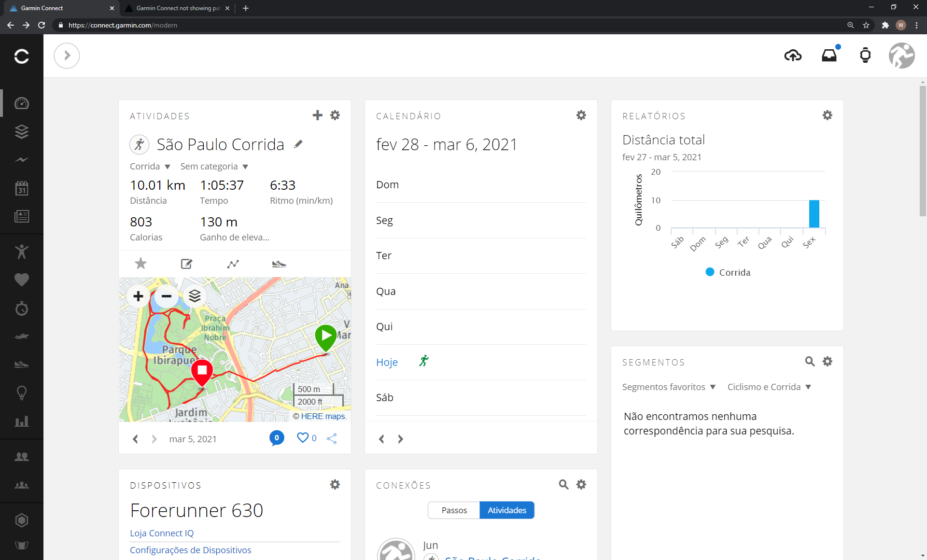Open the activity chart graph icon
927x560 pixels.
tap(233, 264)
